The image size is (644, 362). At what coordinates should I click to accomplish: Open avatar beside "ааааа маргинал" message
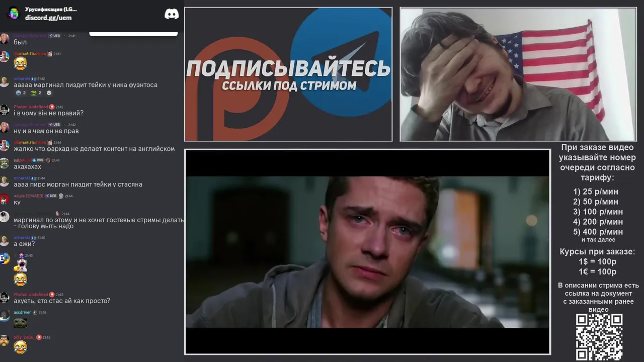click(5, 82)
